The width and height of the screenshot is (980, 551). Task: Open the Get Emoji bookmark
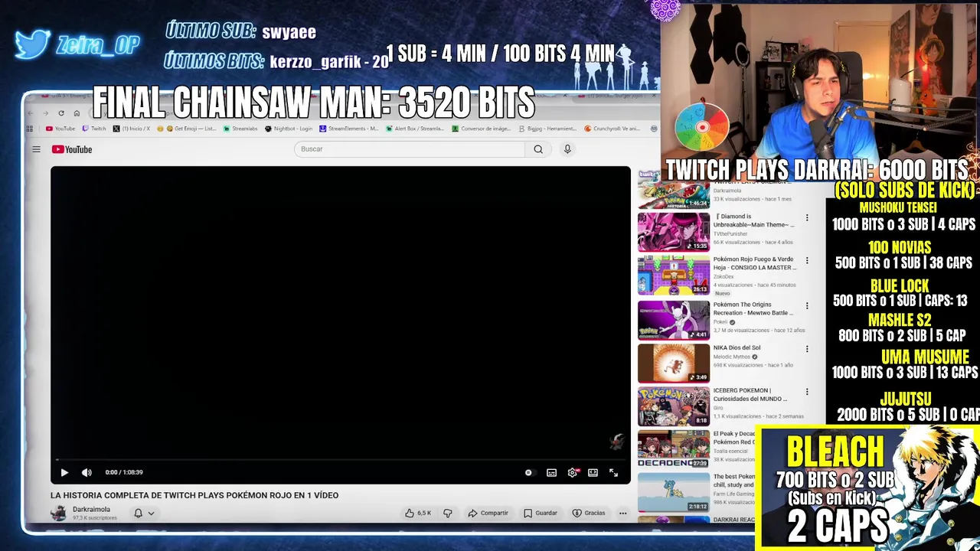[187, 129]
